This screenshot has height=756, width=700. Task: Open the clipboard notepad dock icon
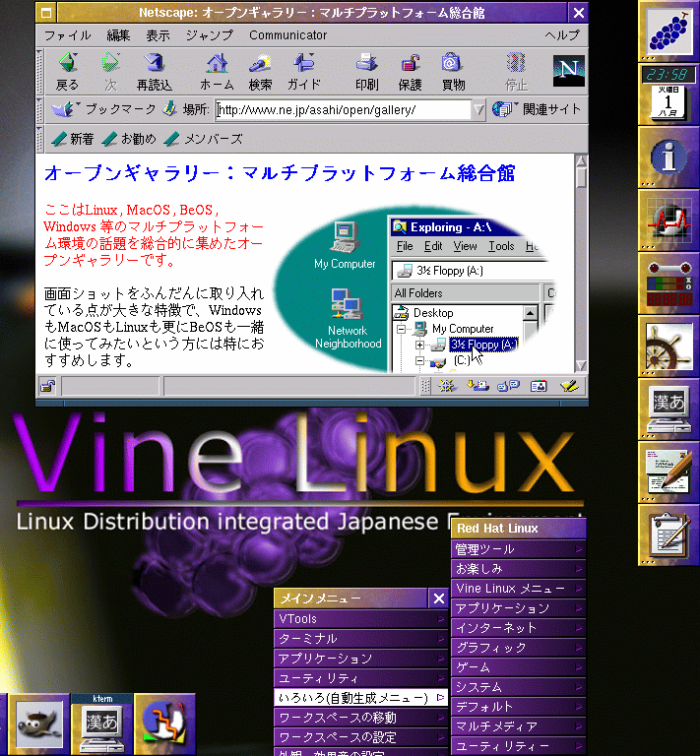(668, 535)
